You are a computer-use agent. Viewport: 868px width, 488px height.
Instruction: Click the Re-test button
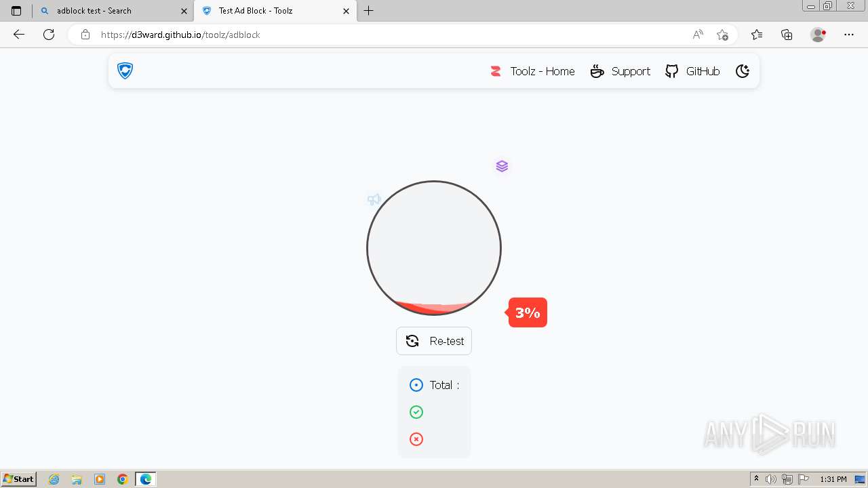point(434,341)
